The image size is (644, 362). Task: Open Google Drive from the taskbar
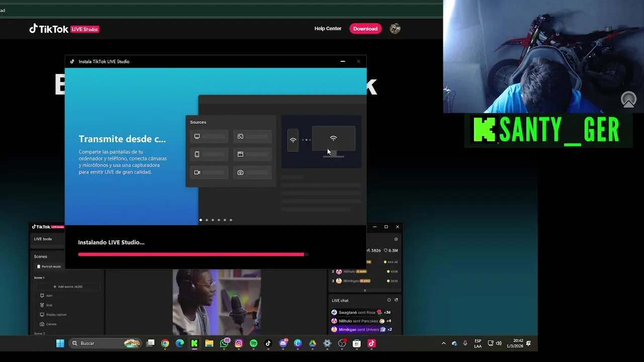tap(312, 343)
